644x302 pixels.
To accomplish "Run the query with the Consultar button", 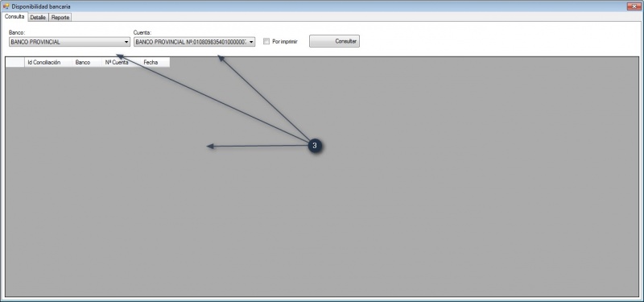I will [x=334, y=41].
